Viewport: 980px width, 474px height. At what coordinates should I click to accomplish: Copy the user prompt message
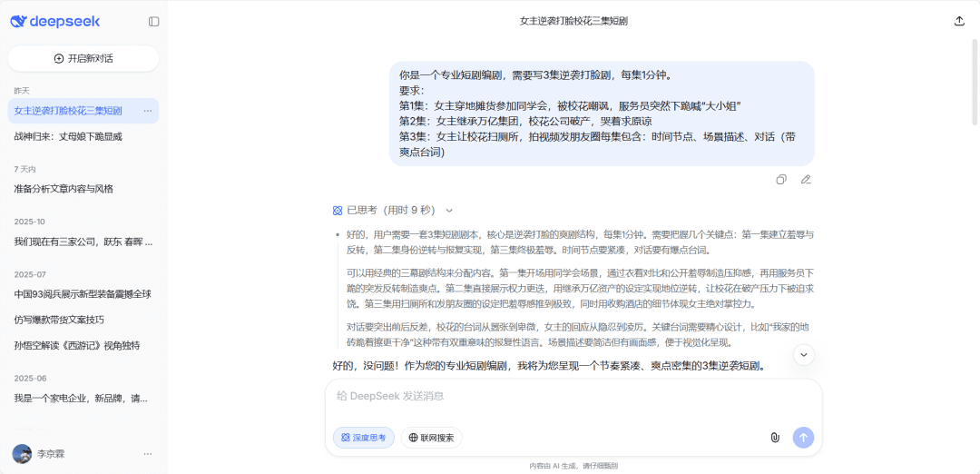point(781,180)
